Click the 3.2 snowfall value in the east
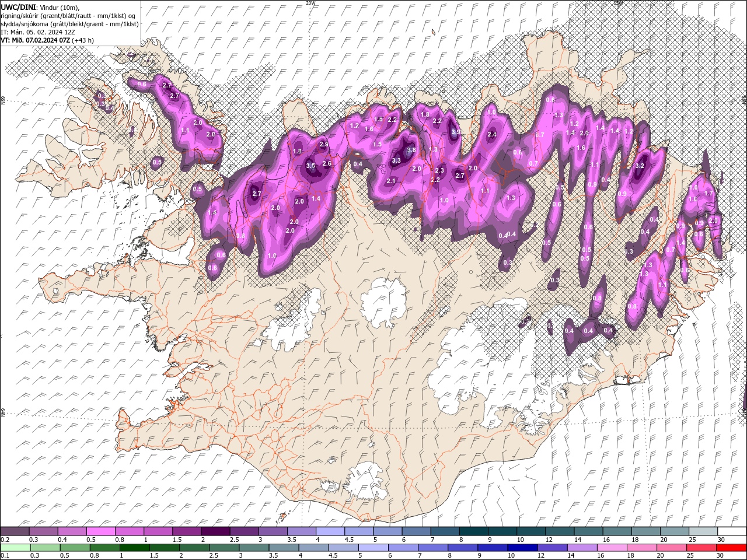Viewport: 747px width, 560px height. tap(639, 166)
